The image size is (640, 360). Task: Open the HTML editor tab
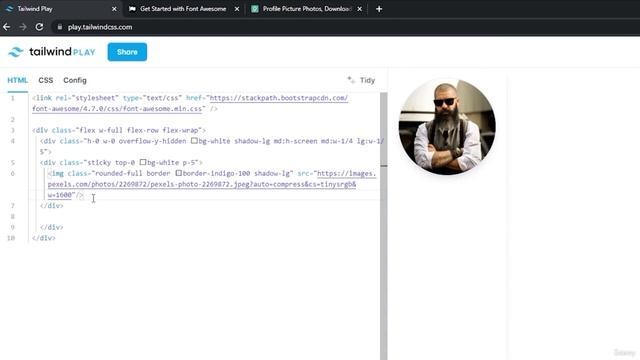coord(18,80)
